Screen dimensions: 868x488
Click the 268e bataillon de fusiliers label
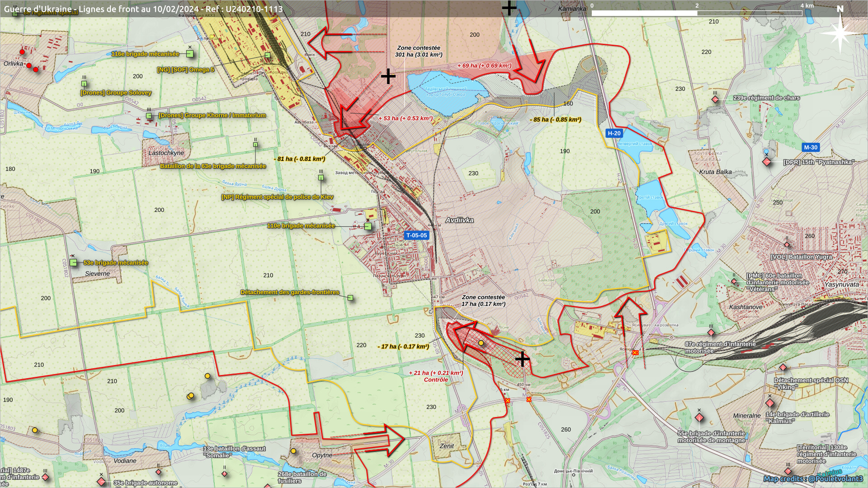tap(302, 478)
